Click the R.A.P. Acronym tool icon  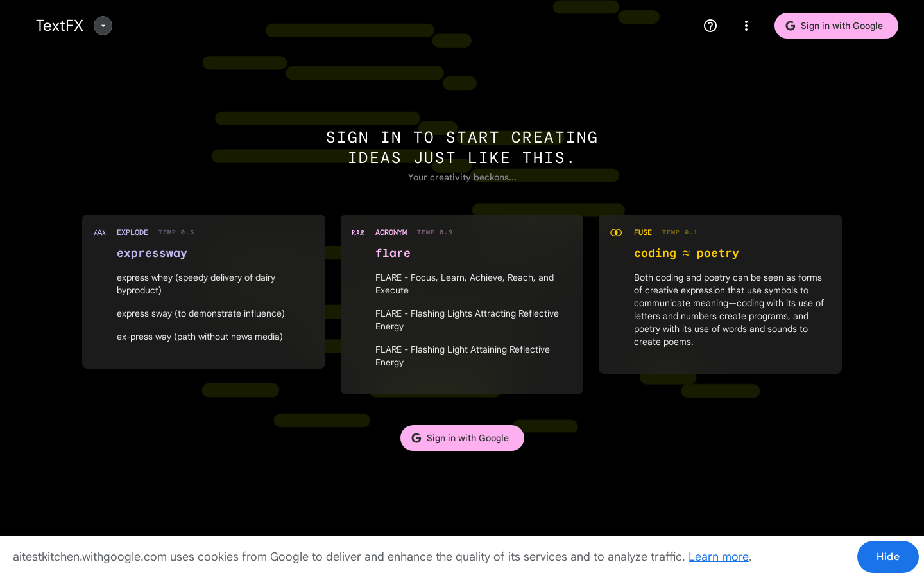pos(358,232)
